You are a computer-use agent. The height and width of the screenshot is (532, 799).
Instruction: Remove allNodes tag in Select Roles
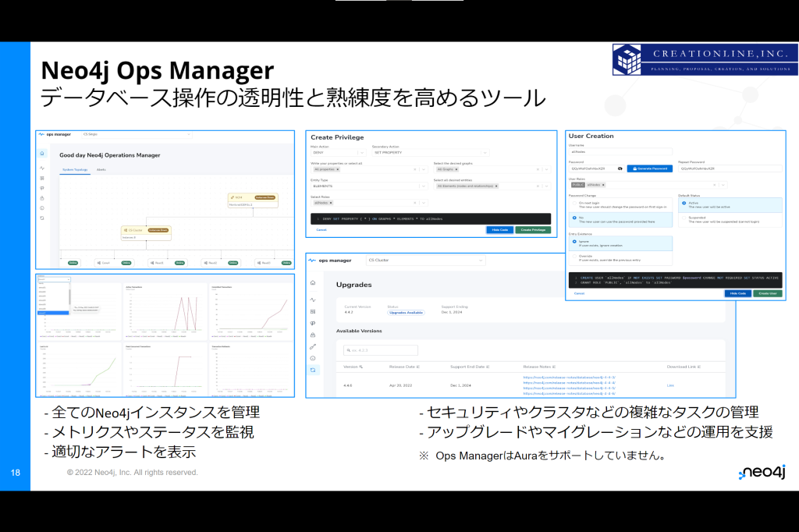point(331,203)
